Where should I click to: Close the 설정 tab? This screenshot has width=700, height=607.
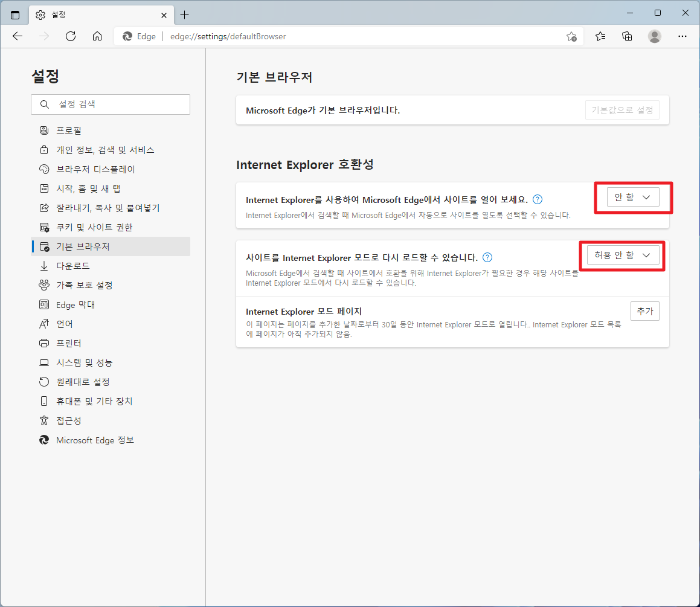point(164,15)
